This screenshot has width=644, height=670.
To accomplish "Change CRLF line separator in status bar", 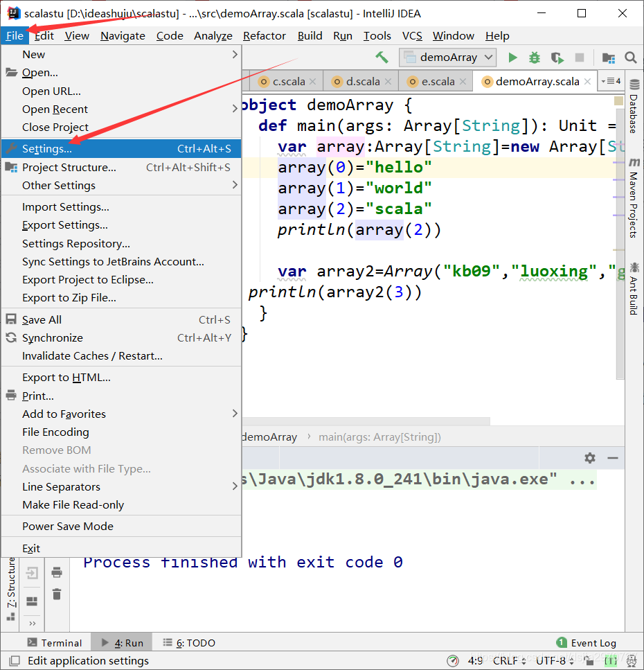I will click(509, 661).
